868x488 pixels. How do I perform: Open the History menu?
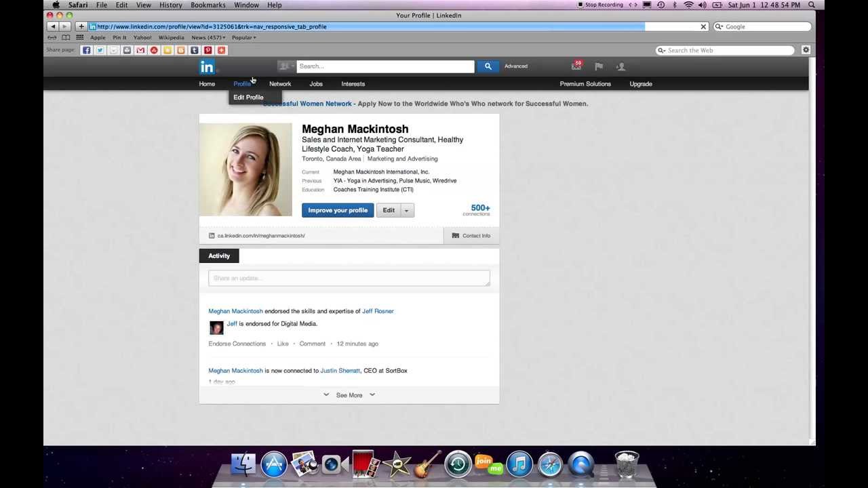coord(170,5)
